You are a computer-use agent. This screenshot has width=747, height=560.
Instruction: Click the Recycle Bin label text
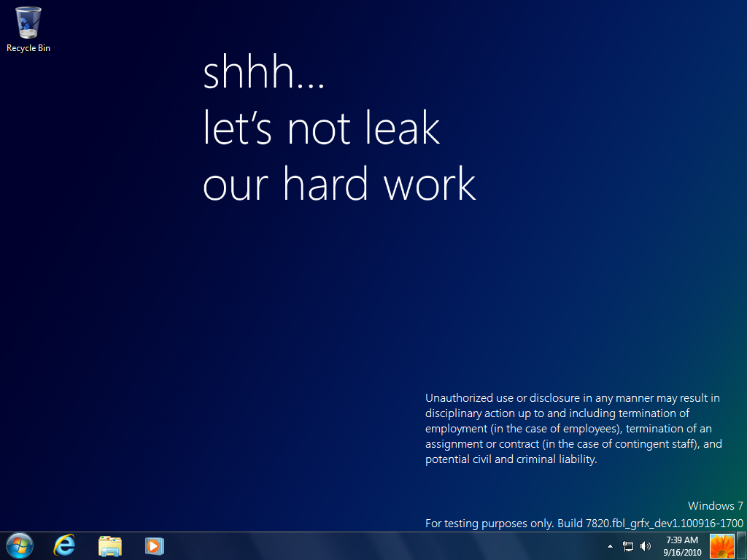(x=28, y=48)
